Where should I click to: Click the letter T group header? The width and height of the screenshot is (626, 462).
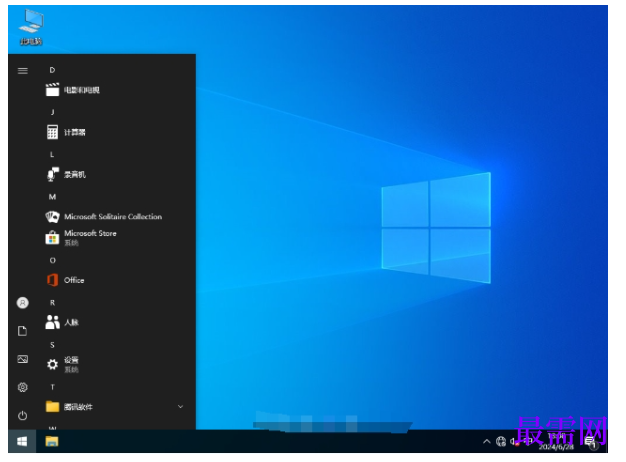point(52,387)
